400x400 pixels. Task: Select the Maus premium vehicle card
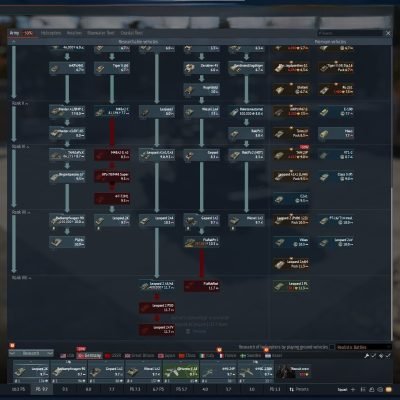point(336,133)
